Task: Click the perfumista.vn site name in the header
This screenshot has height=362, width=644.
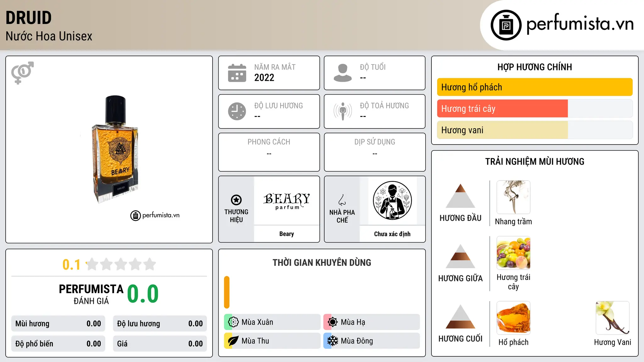Action: tap(580, 24)
